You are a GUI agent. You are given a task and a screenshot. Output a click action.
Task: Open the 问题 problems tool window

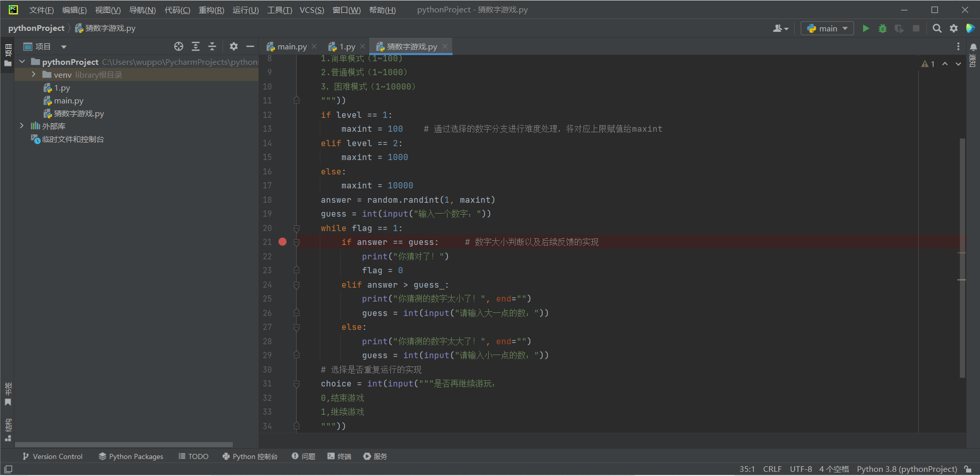[x=303, y=456]
